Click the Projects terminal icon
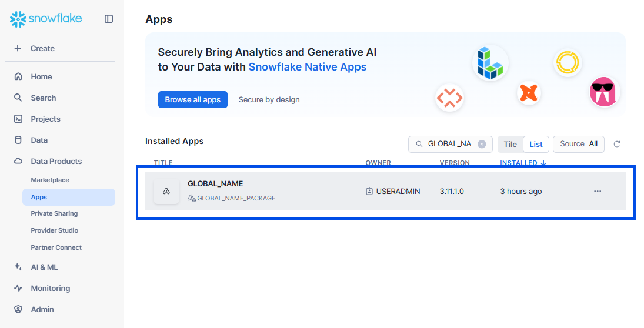Screen dimensions: 644x328 pos(18,119)
